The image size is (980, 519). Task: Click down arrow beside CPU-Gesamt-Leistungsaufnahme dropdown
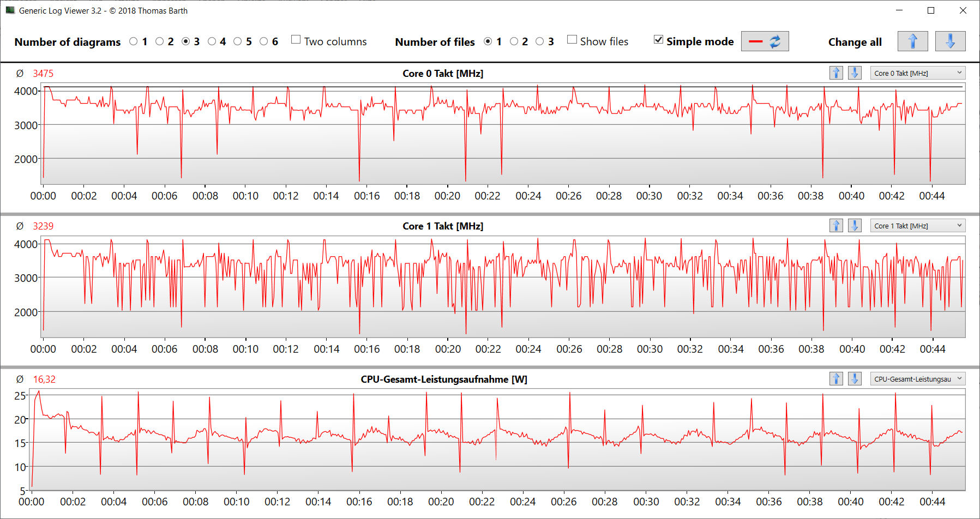[x=855, y=379]
